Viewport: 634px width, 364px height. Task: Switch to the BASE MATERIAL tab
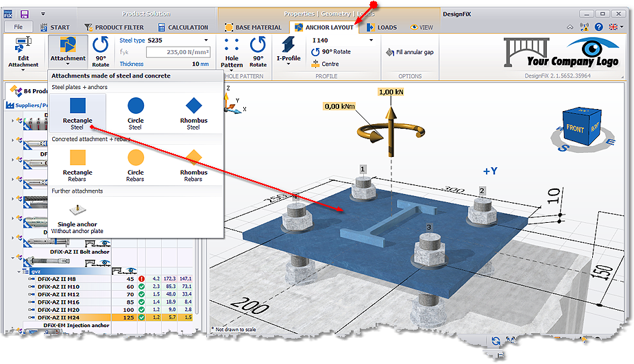coord(253,27)
